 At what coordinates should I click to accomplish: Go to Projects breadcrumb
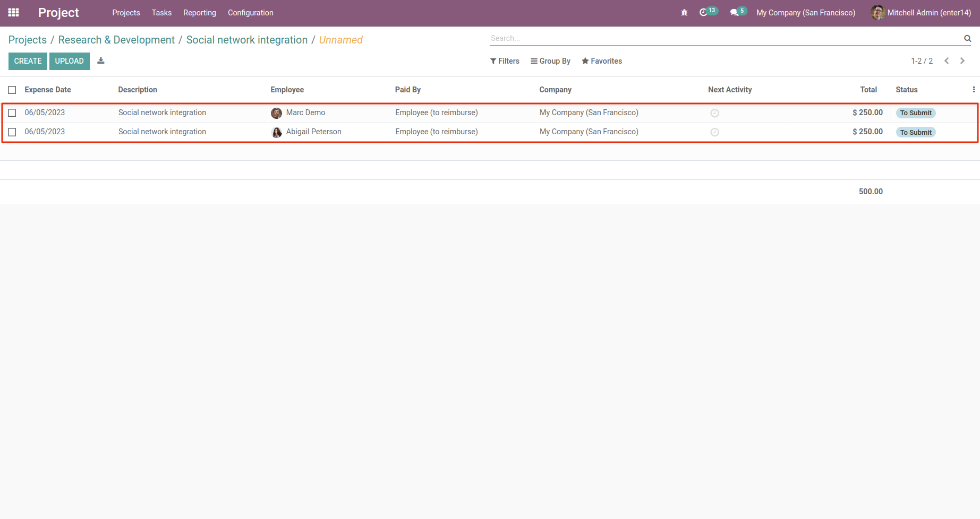[x=28, y=40]
